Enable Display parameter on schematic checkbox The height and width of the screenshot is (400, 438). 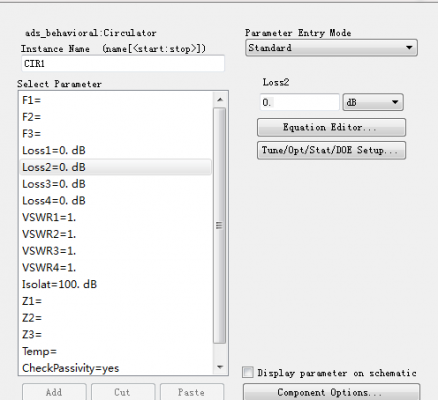click(248, 372)
